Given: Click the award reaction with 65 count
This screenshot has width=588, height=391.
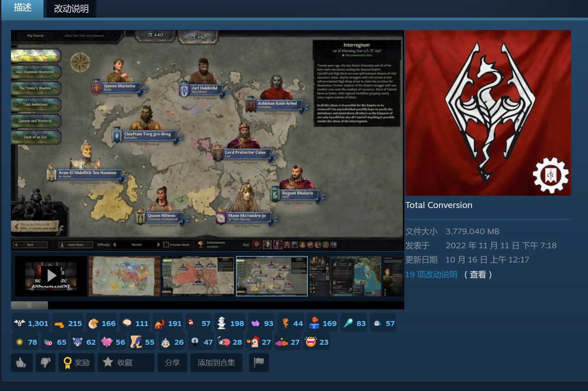Looking at the screenshot, I should [x=55, y=342].
